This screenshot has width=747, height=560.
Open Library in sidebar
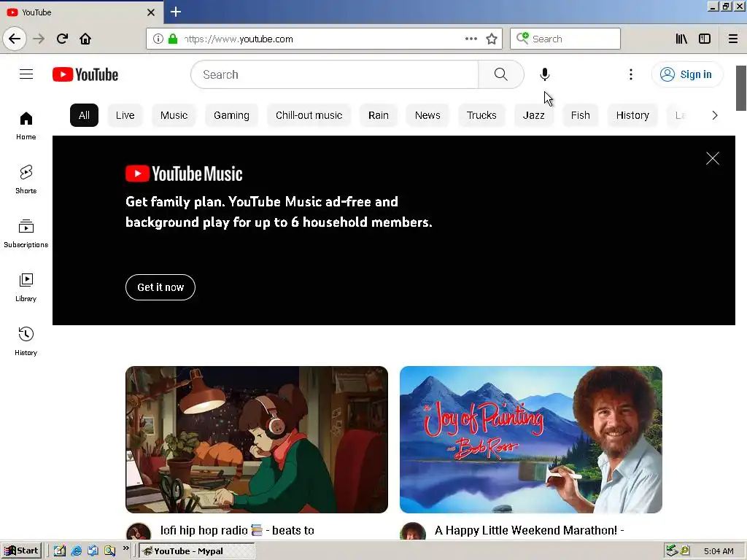click(x=26, y=287)
